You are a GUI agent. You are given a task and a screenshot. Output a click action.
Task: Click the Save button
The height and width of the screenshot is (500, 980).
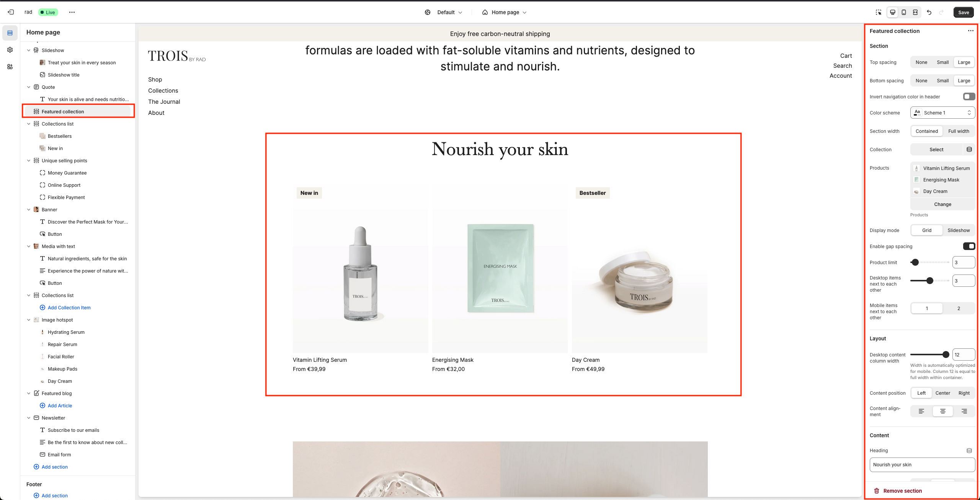click(x=963, y=12)
